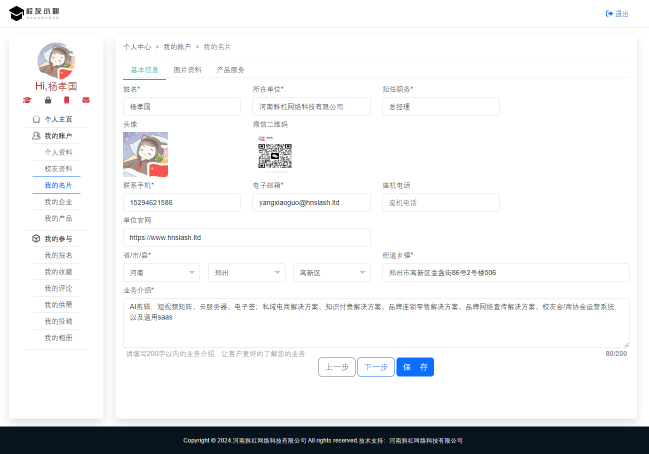Click the 个人主页 menu item
The image size is (649, 454).
coord(56,119)
